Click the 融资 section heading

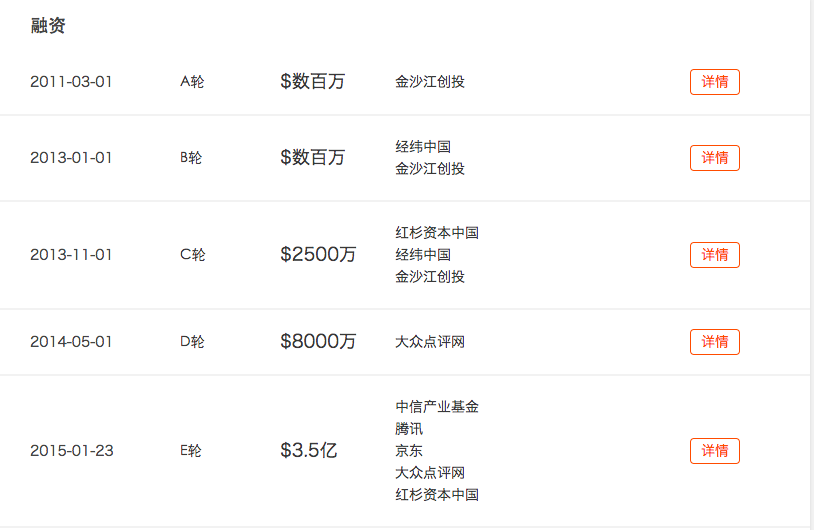(48, 27)
